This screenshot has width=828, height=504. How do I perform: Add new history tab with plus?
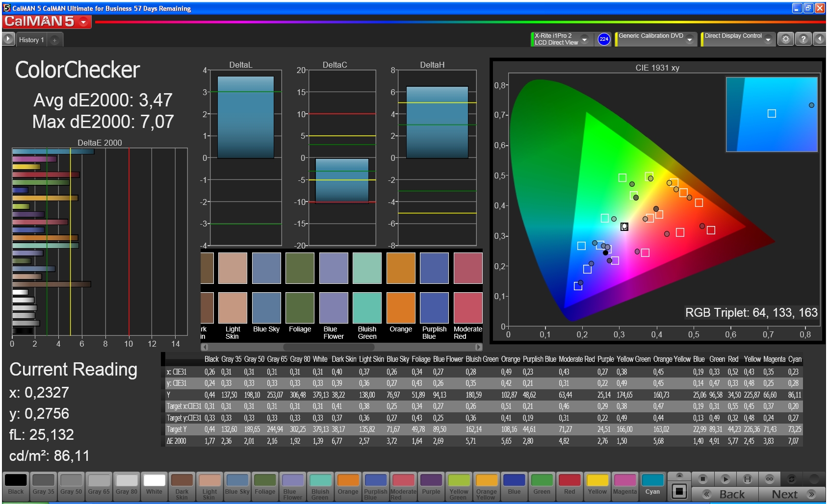pos(54,40)
